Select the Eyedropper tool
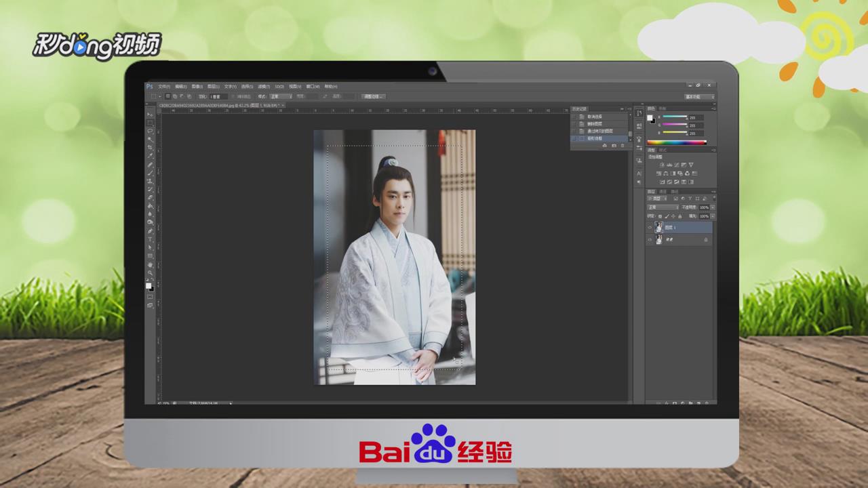868x488 pixels. click(x=150, y=155)
